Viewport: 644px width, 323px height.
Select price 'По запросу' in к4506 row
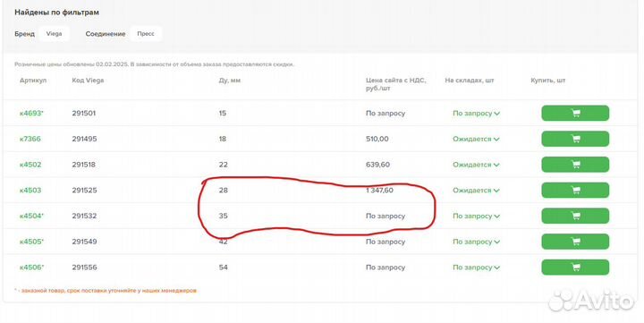(386, 268)
